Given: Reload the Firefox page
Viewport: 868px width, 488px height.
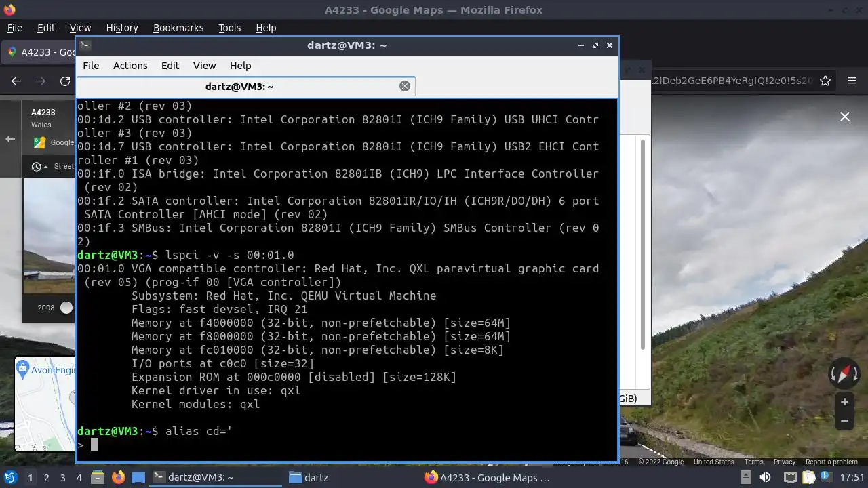Looking at the screenshot, I should click(x=65, y=81).
